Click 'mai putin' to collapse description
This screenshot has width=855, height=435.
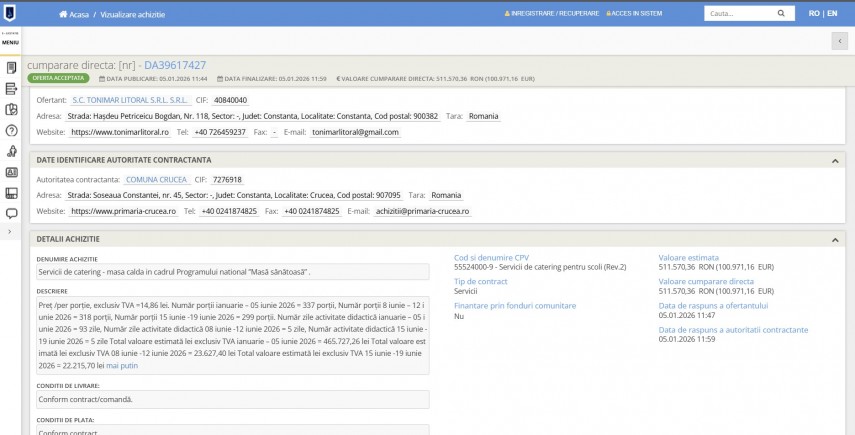point(122,366)
